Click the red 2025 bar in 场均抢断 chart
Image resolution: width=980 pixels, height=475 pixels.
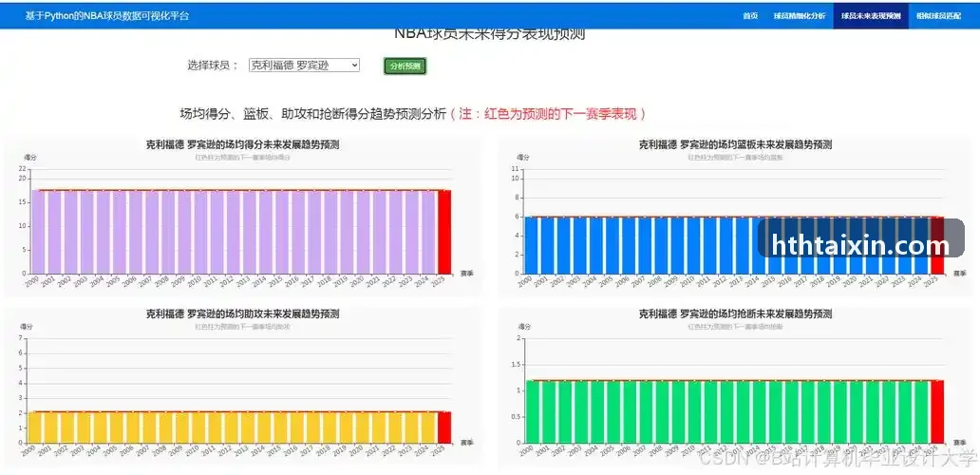[937, 412]
